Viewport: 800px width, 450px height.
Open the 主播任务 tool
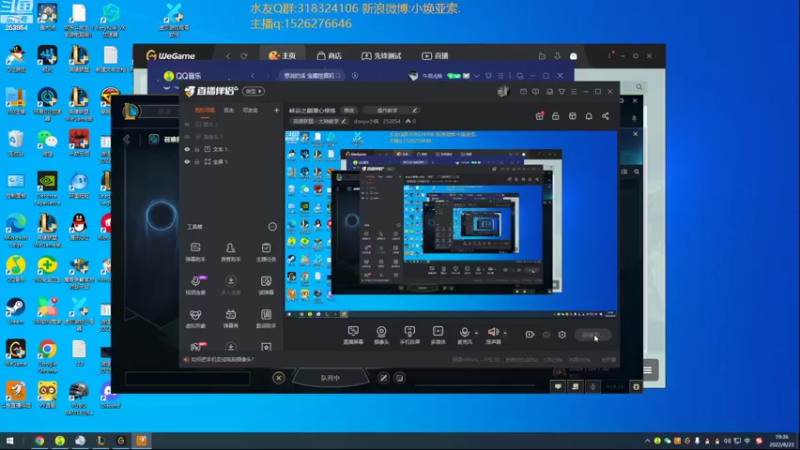coord(266,252)
